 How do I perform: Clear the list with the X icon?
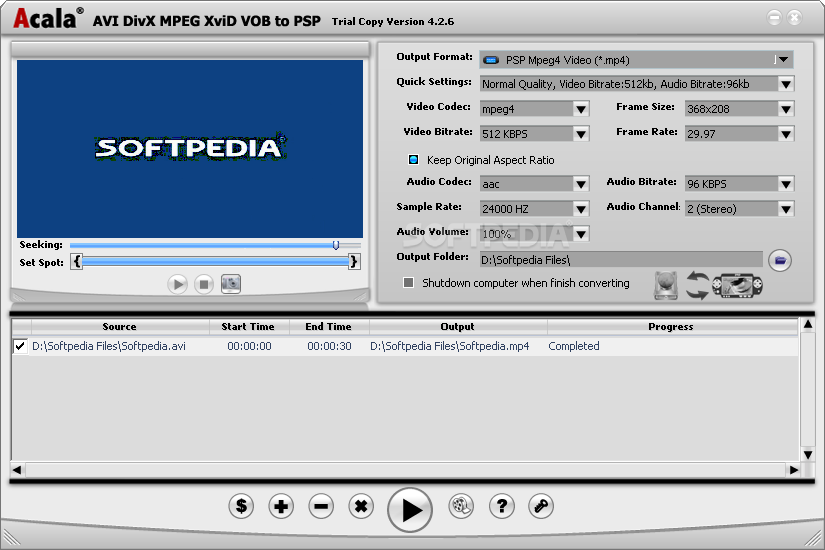pos(361,506)
